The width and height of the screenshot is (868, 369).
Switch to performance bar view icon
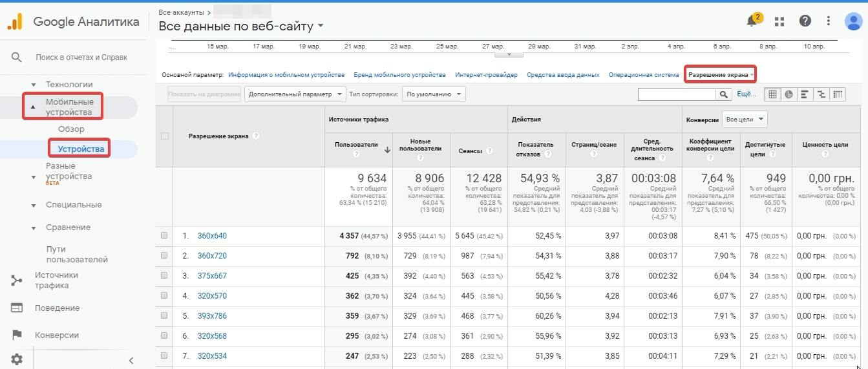805,94
